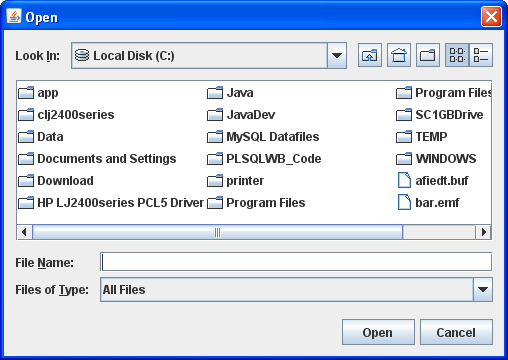Select the bar.emf file icon
Image resolution: width=508 pixels, height=360 pixels.
[404, 202]
